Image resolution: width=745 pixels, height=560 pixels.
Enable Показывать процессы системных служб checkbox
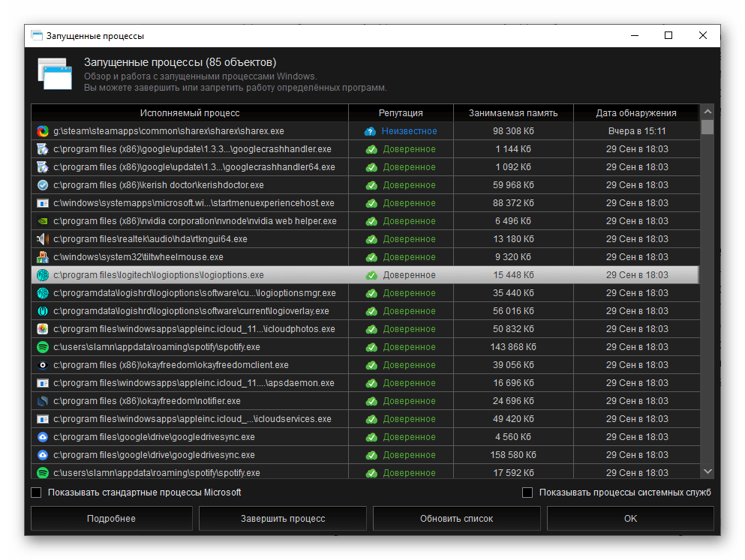click(527, 493)
